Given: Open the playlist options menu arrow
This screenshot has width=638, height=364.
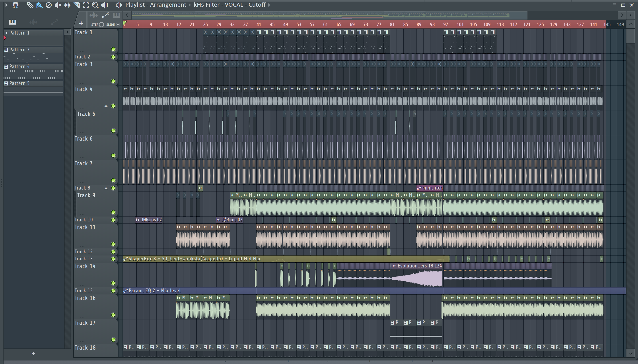Looking at the screenshot, I should [6, 5].
